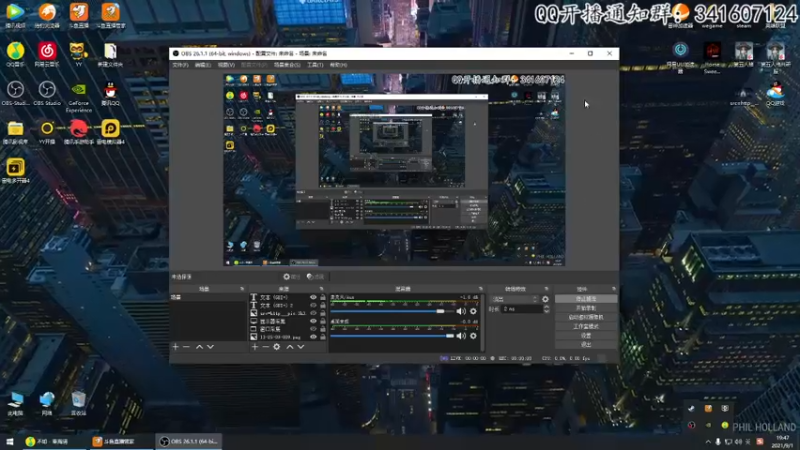Click Start Virtual Camera button
The image size is (800, 450).
point(586,317)
